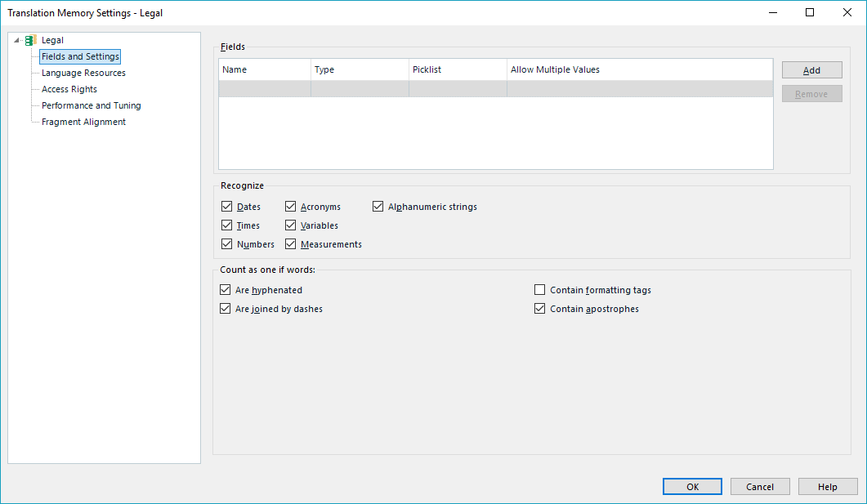
Task: Click the Allow Multiple Values cell in fields row
Action: click(x=640, y=88)
